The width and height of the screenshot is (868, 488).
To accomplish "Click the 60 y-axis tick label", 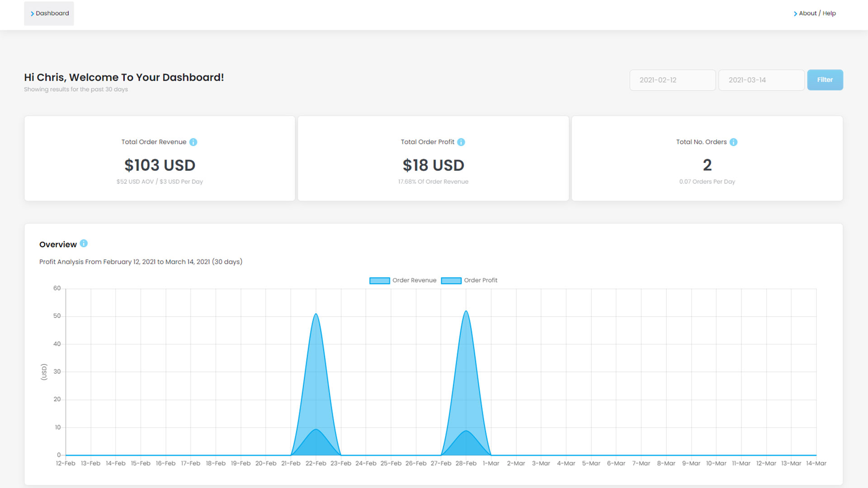I will [57, 288].
